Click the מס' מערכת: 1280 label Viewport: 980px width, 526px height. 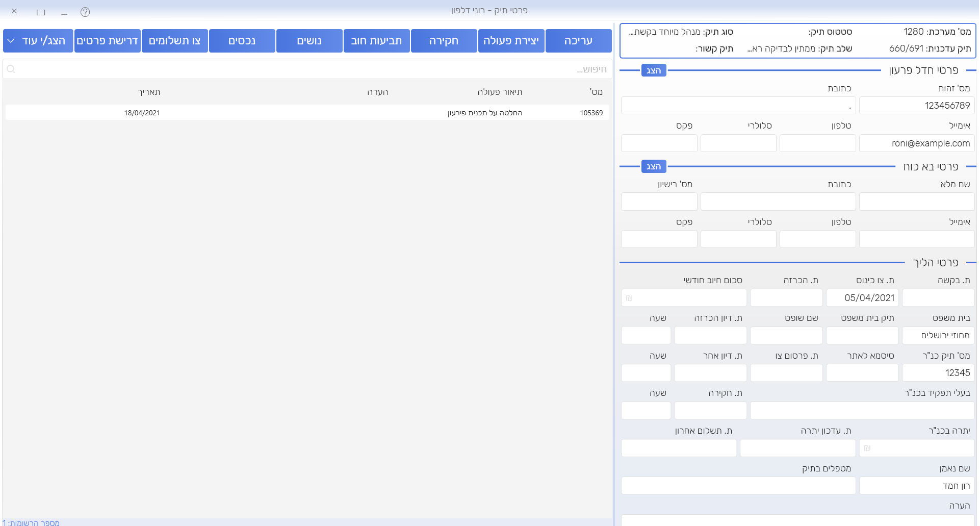coord(937,32)
